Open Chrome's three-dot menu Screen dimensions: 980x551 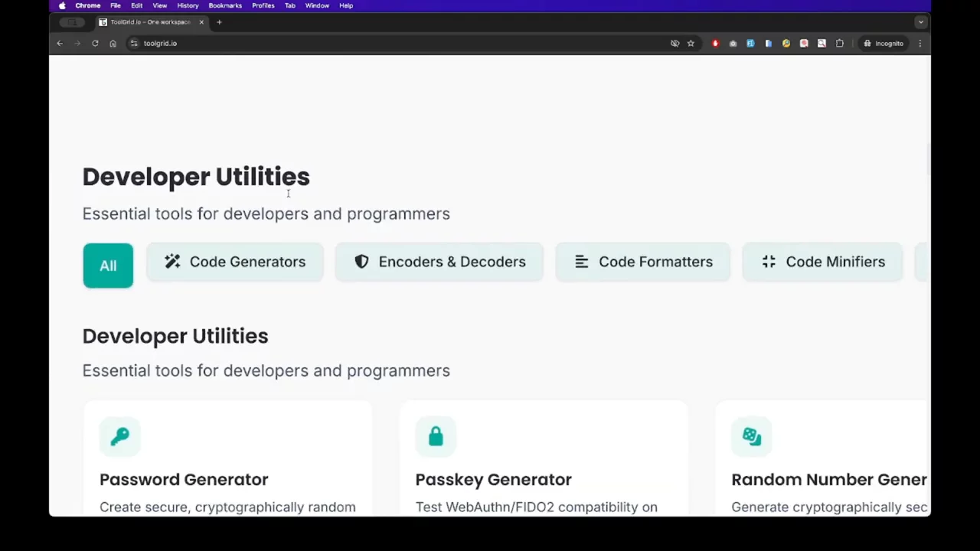pyautogui.click(x=920, y=44)
